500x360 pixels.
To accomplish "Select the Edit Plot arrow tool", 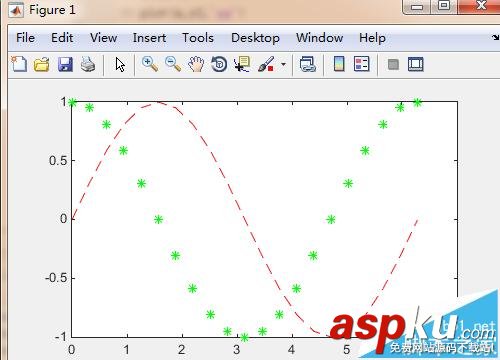I will [x=120, y=64].
